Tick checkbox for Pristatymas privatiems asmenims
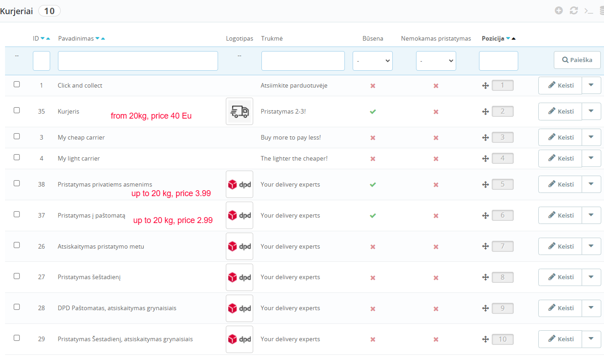604x364 pixels. pyautogui.click(x=17, y=183)
